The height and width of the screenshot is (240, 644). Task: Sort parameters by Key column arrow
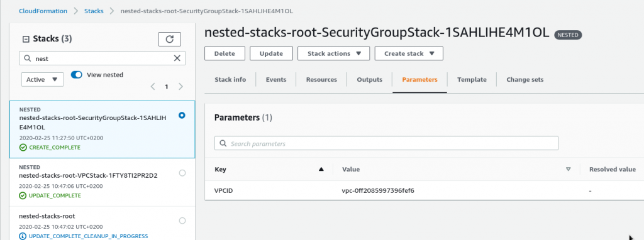click(x=321, y=169)
